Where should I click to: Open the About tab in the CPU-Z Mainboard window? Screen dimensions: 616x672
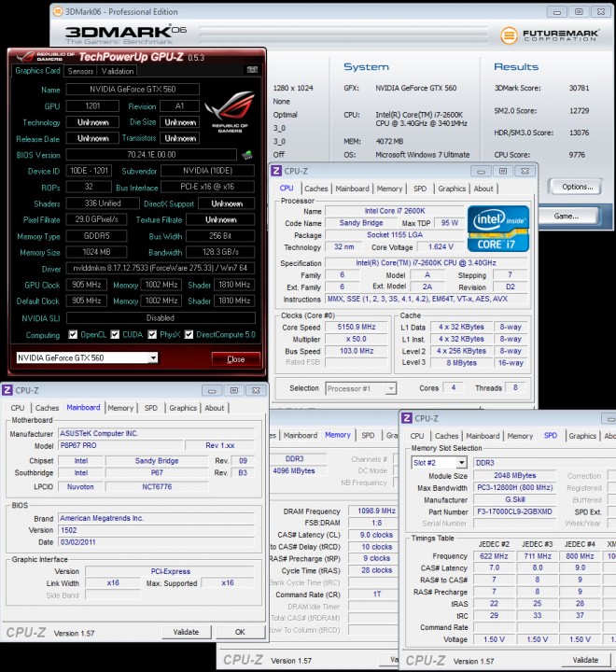pos(215,408)
